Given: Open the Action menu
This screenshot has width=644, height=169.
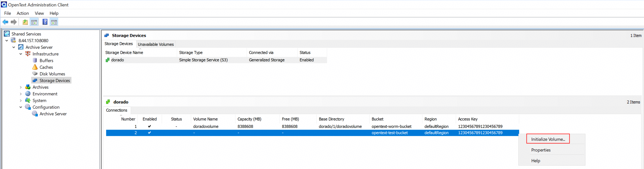Looking at the screenshot, I should 23,13.
